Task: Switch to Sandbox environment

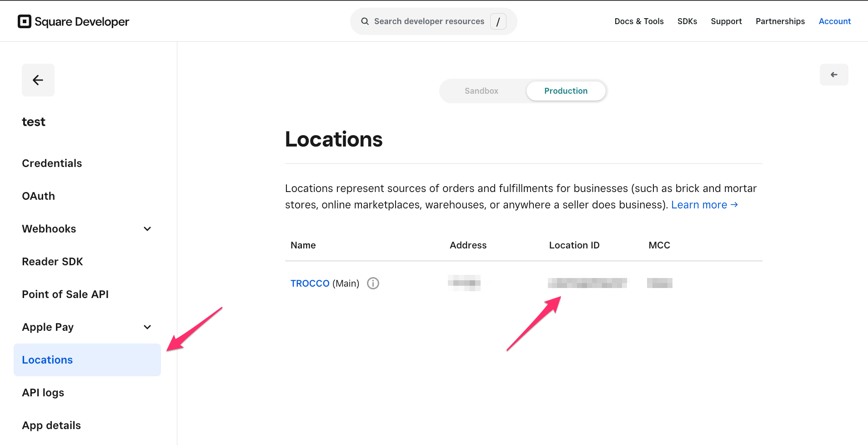Action: click(482, 91)
